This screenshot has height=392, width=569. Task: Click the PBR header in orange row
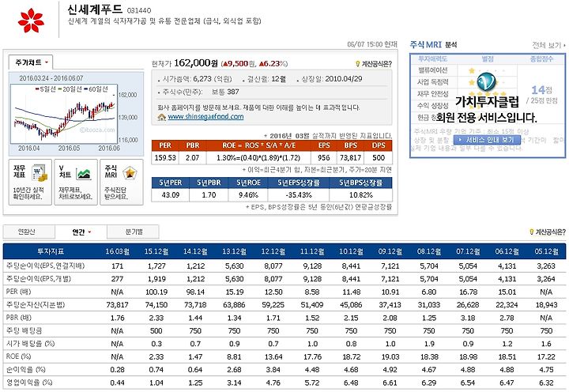(x=193, y=145)
